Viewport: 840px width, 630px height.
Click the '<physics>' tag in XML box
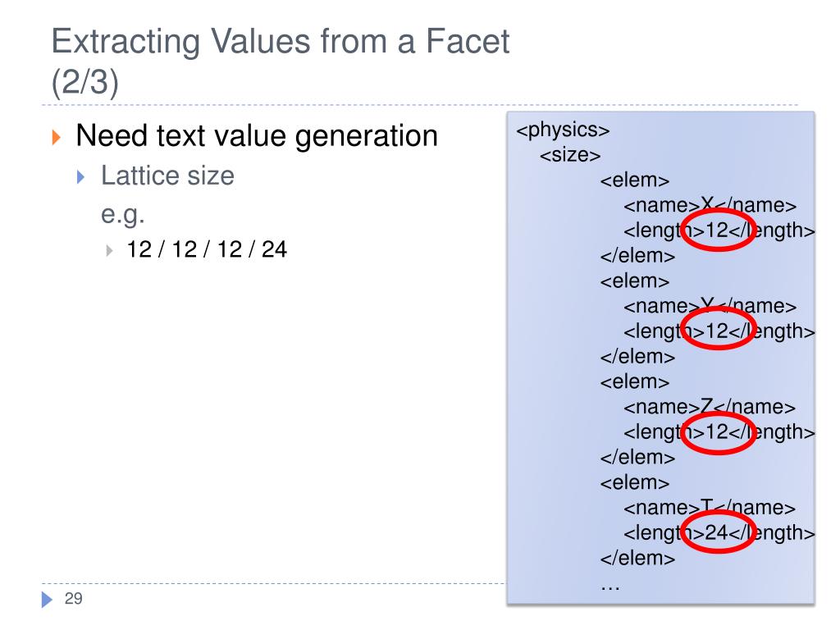pyautogui.click(x=563, y=130)
